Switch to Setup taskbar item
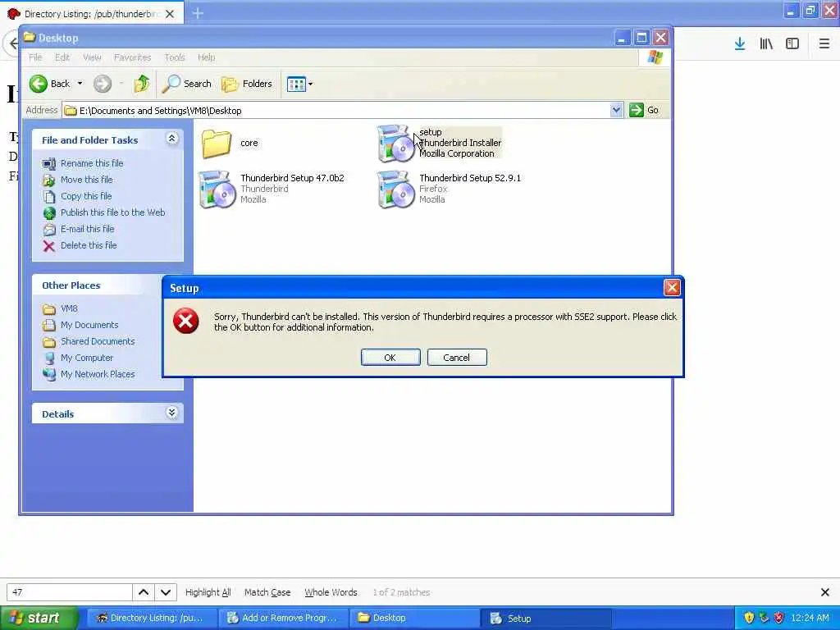This screenshot has width=840, height=630. (x=546, y=619)
